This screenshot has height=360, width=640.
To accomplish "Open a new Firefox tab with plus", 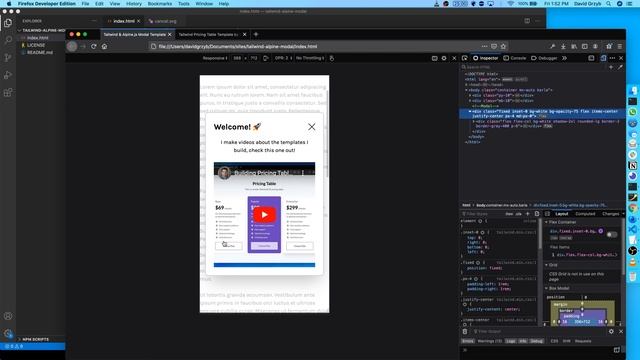I will [x=256, y=34].
